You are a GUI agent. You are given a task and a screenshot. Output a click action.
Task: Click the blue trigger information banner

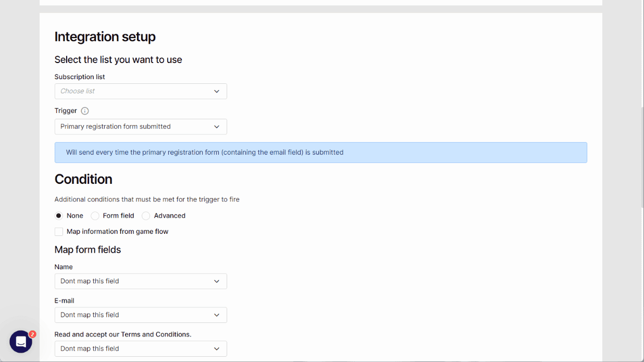coord(320,153)
